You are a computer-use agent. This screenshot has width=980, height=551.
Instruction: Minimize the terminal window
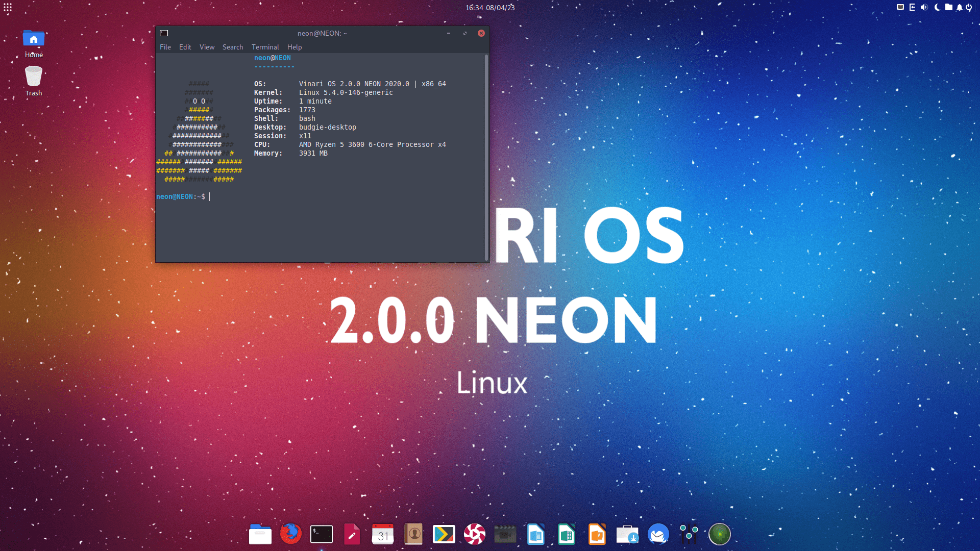coord(449,33)
